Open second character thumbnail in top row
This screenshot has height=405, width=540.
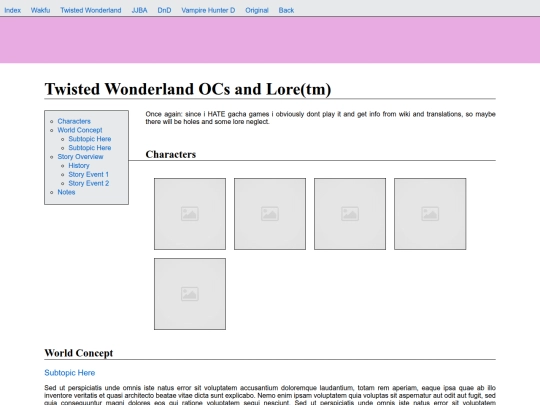270,214
